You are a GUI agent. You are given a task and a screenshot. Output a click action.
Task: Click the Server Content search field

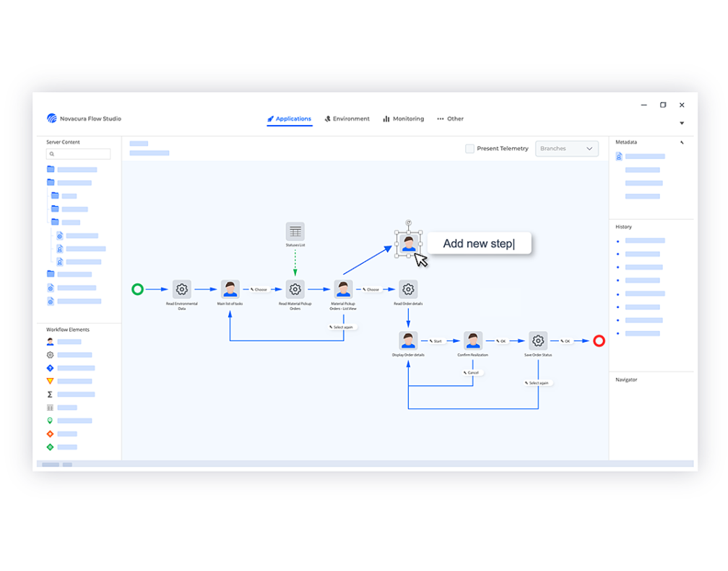(x=79, y=154)
